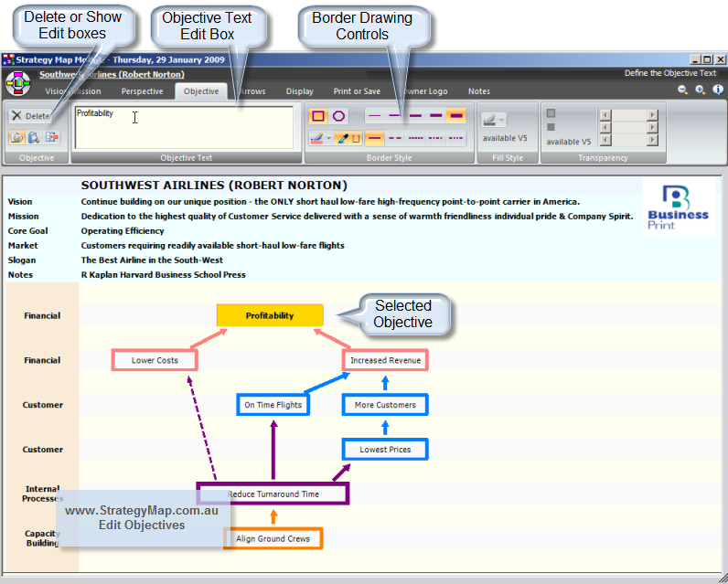Screen dimensions: 728x584
Task: Select the Align Ground Crews objective box
Action: (x=273, y=538)
